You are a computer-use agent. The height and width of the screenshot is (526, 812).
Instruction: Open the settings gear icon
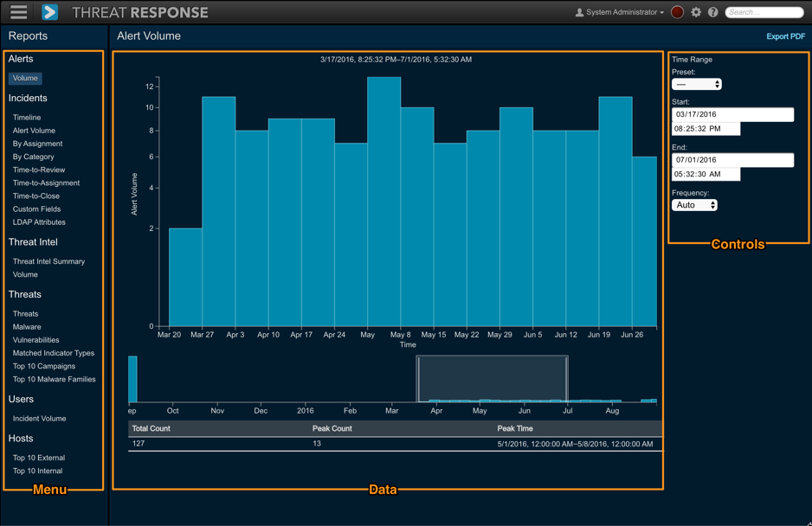[696, 12]
